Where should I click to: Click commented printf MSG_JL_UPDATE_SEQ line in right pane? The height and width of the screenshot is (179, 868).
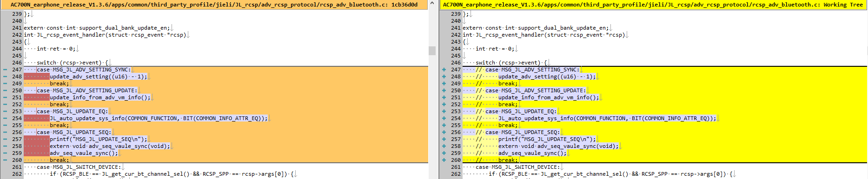point(547,139)
